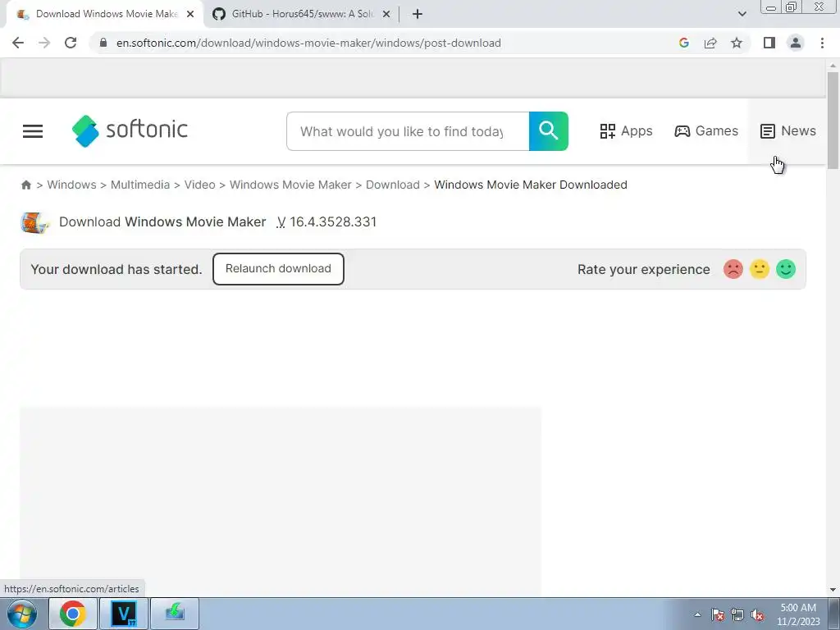Open the third taskbar application icon
Screen dimensions: 840x630
click(x=175, y=614)
